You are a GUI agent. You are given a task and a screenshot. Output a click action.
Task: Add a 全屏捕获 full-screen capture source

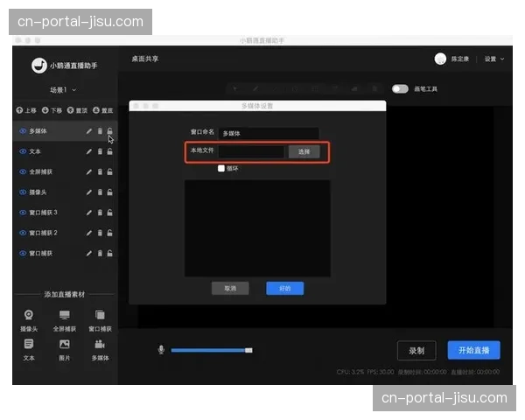pos(64,318)
